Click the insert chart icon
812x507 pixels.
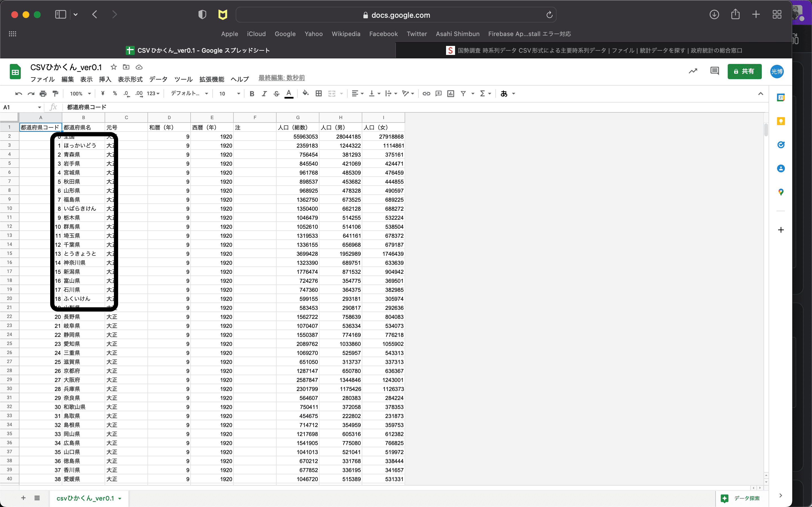[451, 94]
